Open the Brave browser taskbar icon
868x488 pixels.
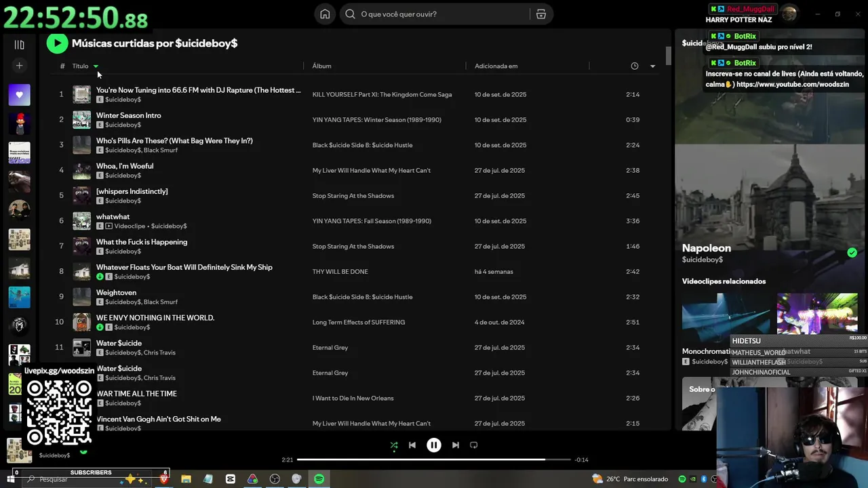click(163, 479)
